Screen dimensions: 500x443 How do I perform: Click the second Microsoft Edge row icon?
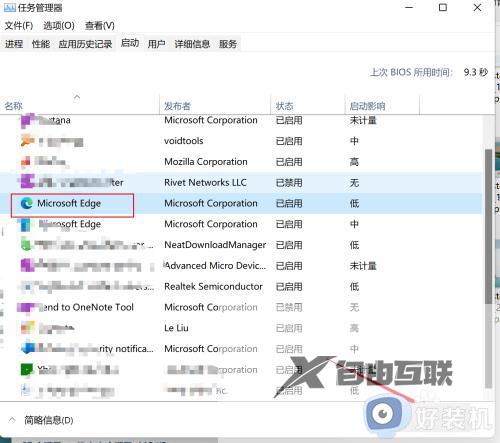(x=26, y=224)
